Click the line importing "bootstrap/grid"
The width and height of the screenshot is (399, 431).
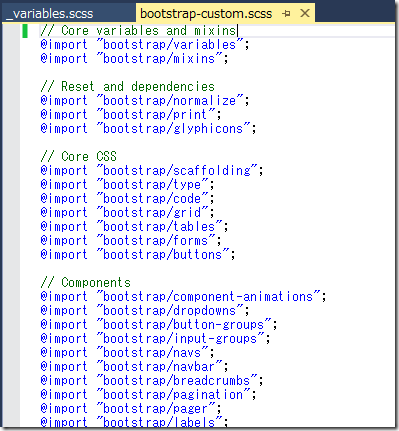[127, 213]
